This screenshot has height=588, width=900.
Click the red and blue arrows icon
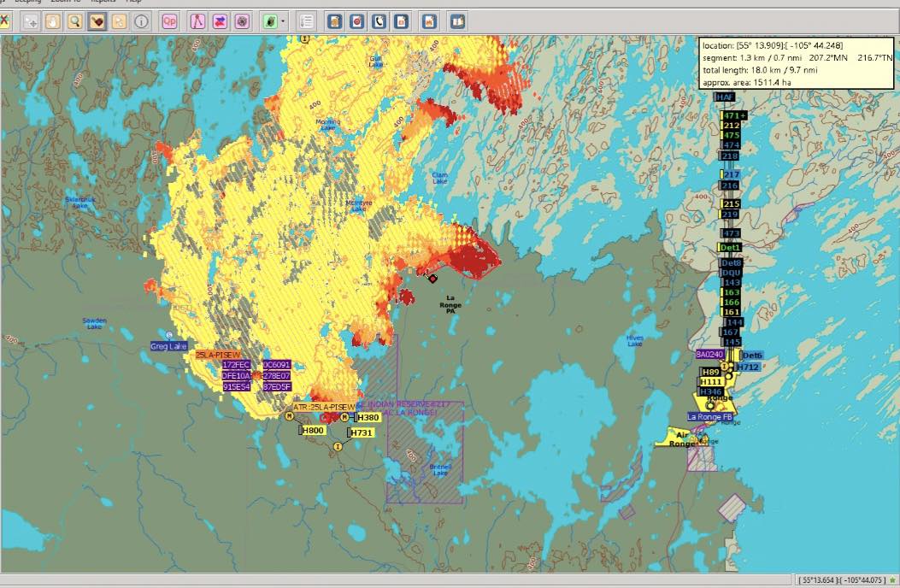click(221, 22)
